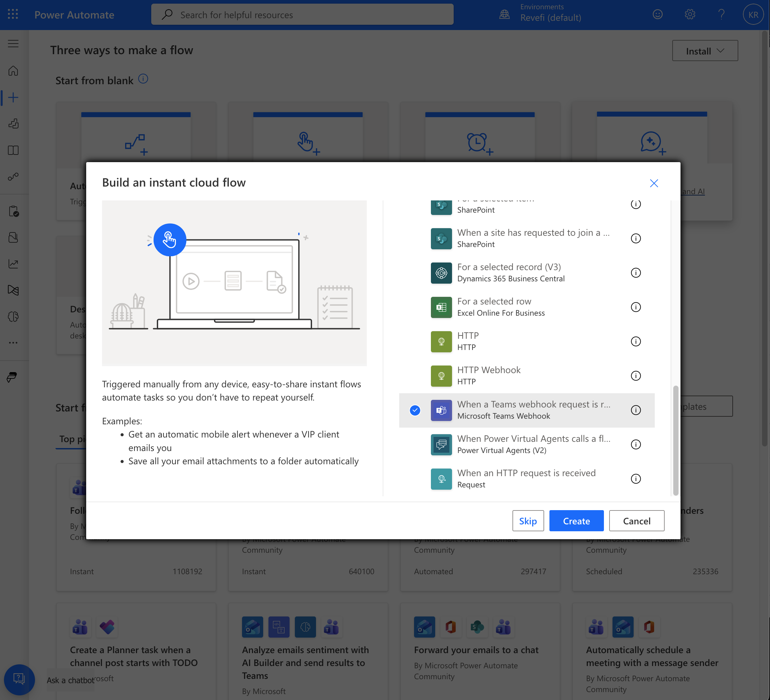The image size is (770, 700).
Task: Select the When an HTTP request is received trigger
Action: (x=526, y=478)
